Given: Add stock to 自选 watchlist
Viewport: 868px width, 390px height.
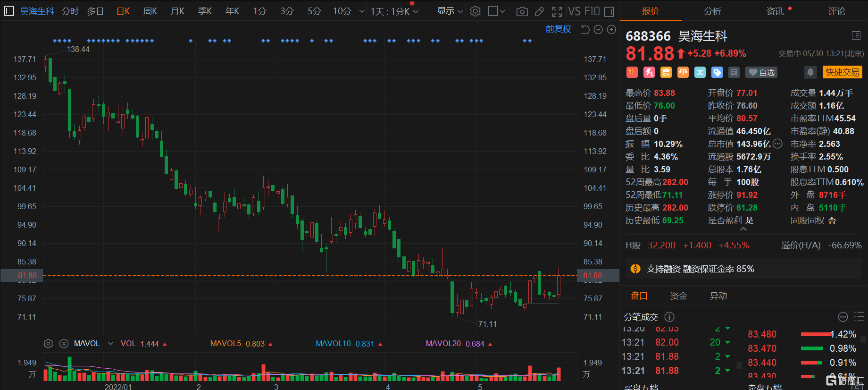Looking at the screenshot, I should click(762, 72).
